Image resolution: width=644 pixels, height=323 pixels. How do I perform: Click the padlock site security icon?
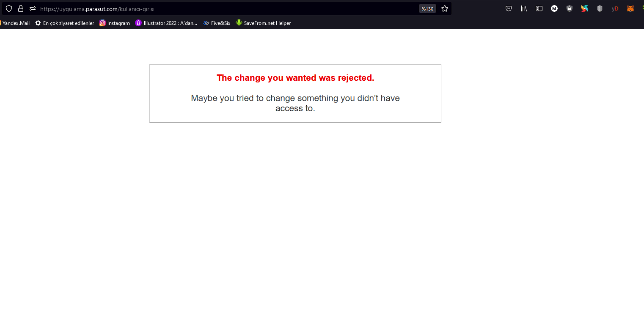pos(20,8)
